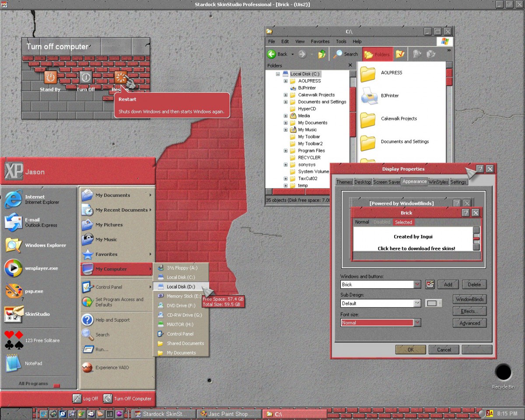
Task: Click the Effects... button
Action: pyautogui.click(x=470, y=311)
